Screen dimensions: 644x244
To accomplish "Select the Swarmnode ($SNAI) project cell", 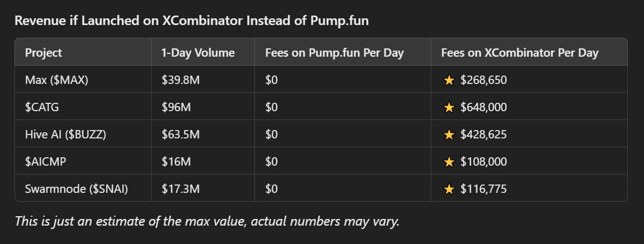I will tap(77, 189).
